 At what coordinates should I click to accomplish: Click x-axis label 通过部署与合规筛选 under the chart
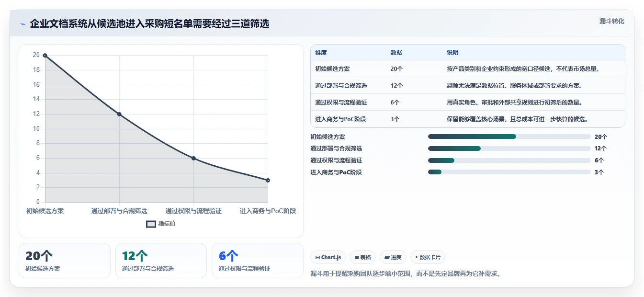tap(119, 211)
